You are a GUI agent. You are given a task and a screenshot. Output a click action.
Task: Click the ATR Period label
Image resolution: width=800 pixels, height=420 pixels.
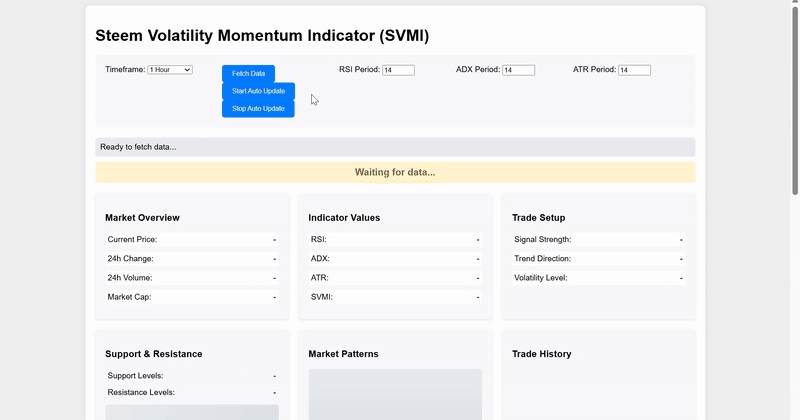[594, 69]
